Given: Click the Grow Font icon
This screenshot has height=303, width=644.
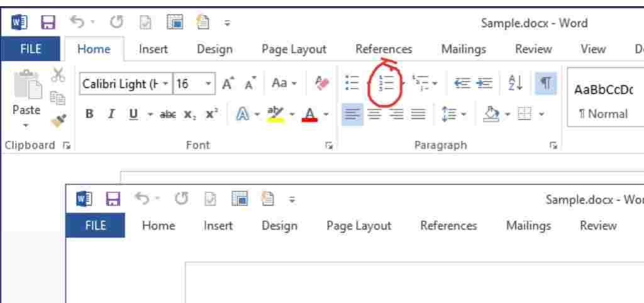Looking at the screenshot, I should pos(228,84).
